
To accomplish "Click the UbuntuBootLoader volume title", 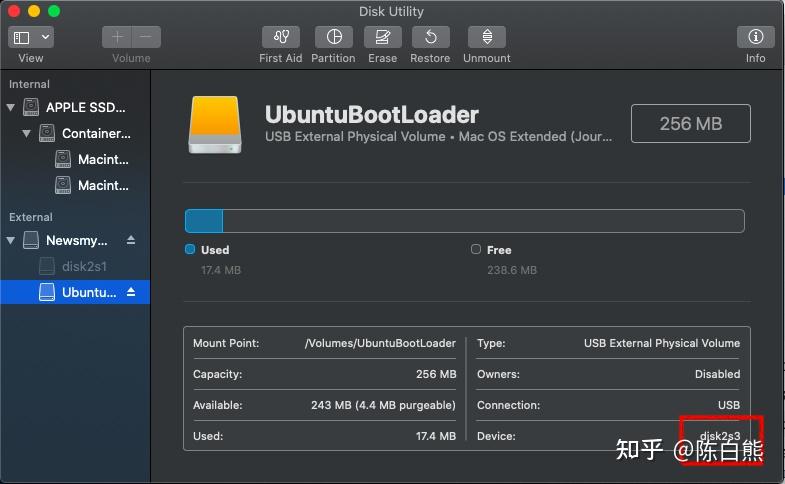I will 371,115.
